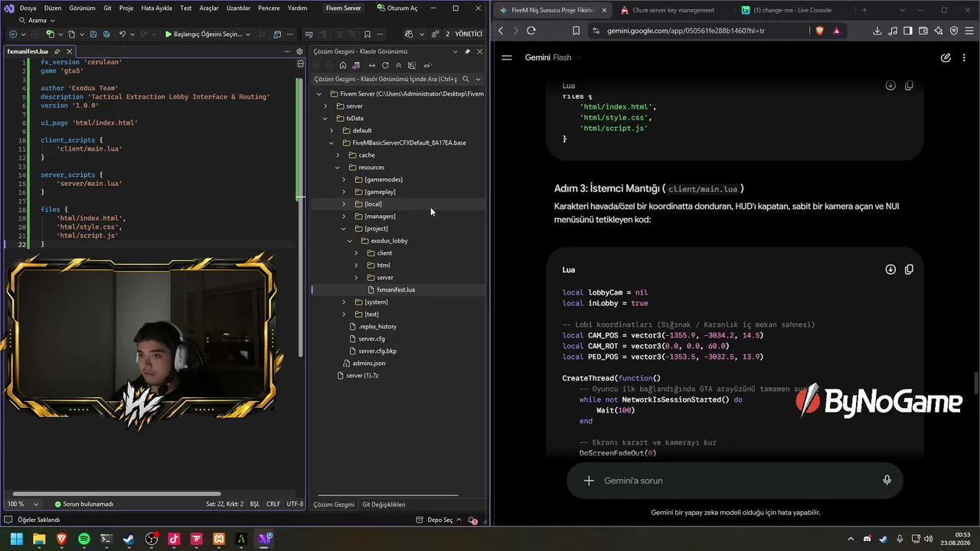Bookmark the Gemini page

coord(577,31)
